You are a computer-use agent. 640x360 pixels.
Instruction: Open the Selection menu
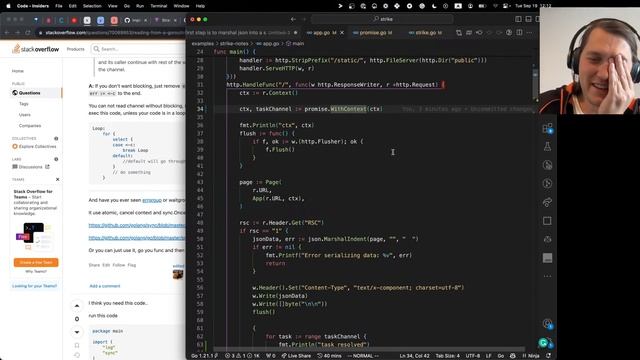coord(92,6)
